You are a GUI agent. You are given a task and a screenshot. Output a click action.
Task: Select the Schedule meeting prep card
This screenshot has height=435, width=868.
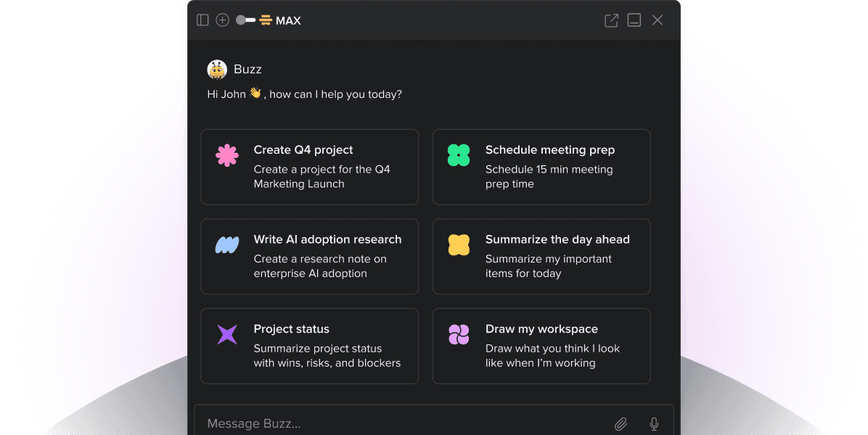(x=541, y=167)
